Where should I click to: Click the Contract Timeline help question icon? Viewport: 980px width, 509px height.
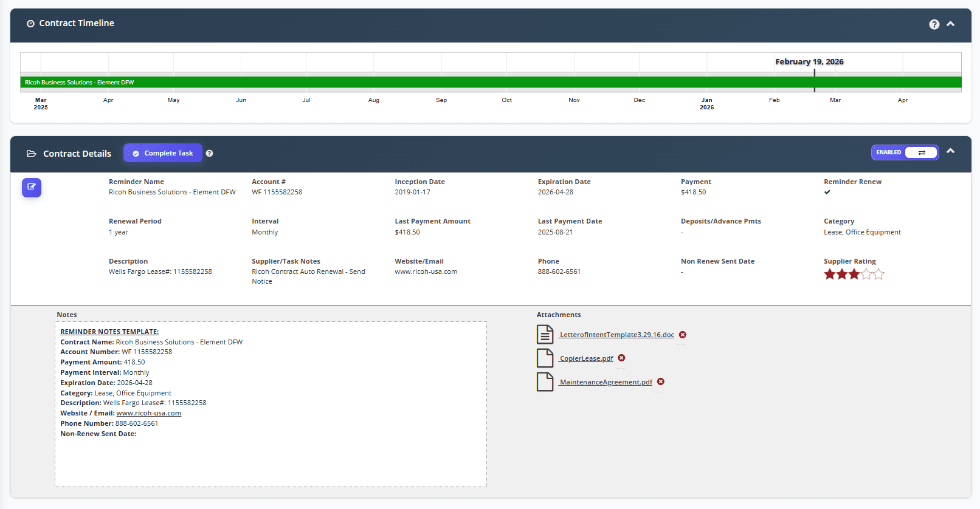[934, 24]
